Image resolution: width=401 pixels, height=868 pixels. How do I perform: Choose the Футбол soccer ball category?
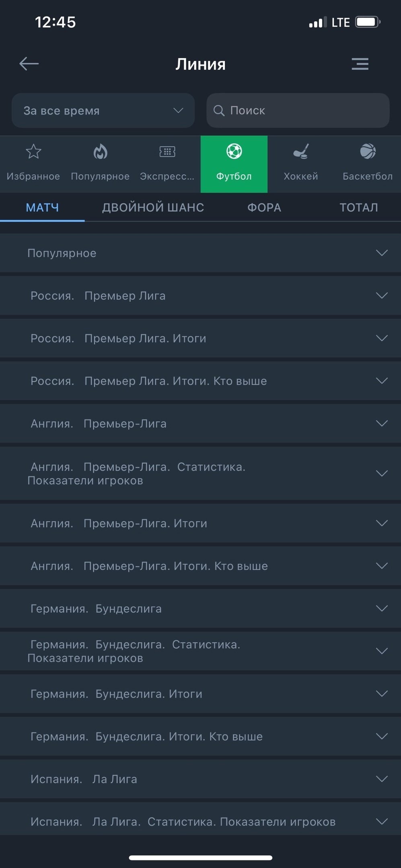[234, 152]
